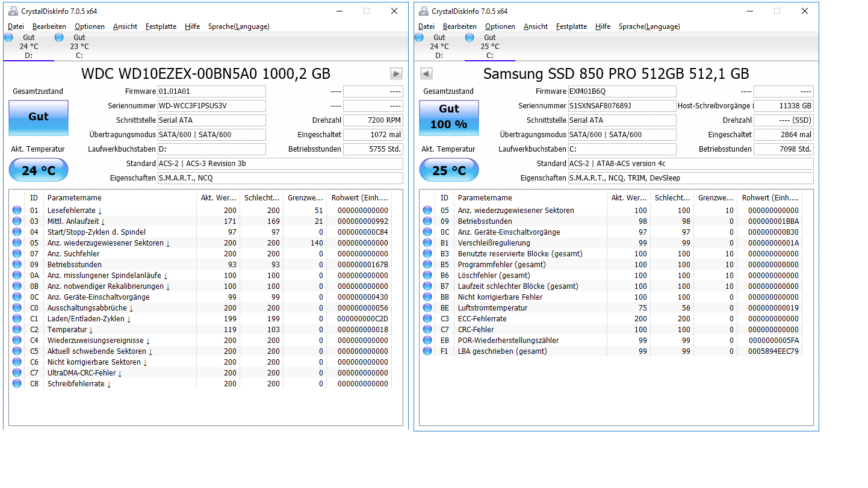Click title Samsung SSD 850 PRO 512GB 512,1 GB
The width and height of the screenshot is (868, 488).
(x=616, y=74)
